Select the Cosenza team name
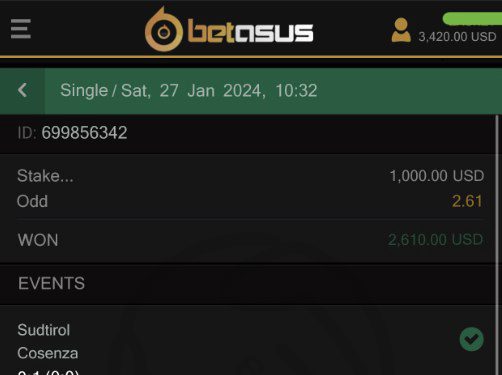This screenshot has width=502, height=375. [x=48, y=353]
